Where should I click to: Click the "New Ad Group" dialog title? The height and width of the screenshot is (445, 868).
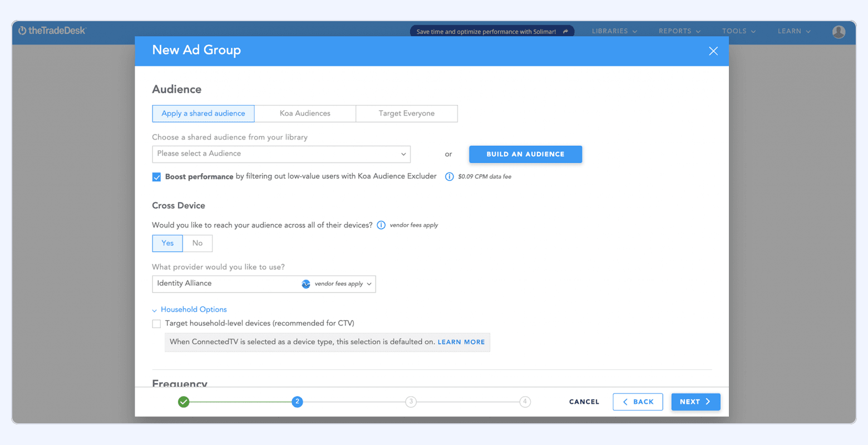point(196,50)
